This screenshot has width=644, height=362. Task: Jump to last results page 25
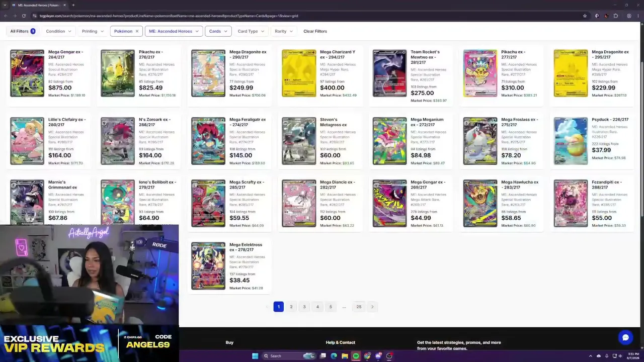(x=359, y=307)
